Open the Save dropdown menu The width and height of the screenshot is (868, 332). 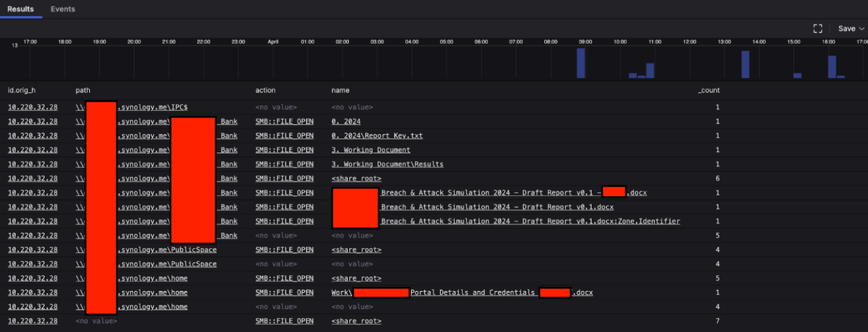(851, 28)
